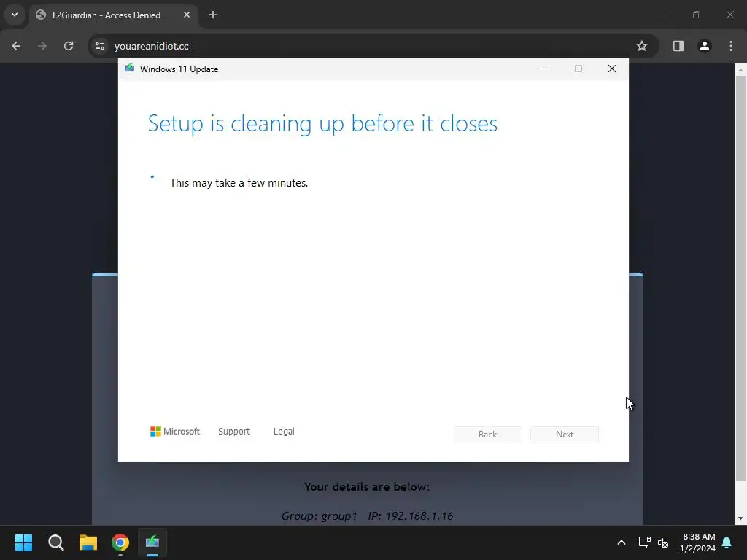The image size is (747, 560).
Task: Click the Next button in setup
Action: point(565,435)
